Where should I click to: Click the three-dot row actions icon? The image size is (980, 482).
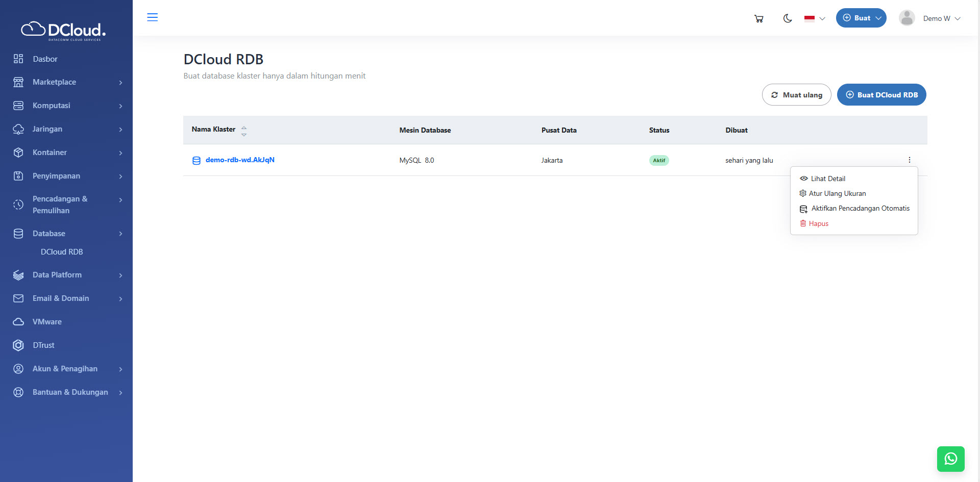pos(909,160)
